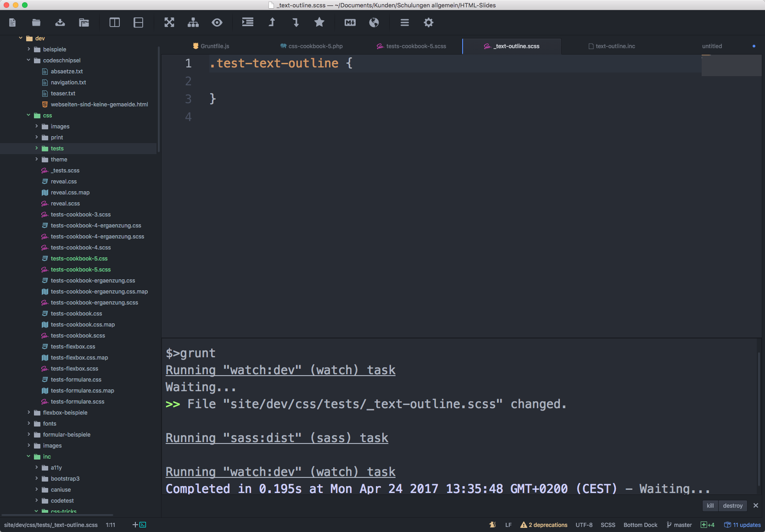Switch to the Gruntfile.js tab
The width and height of the screenshot is (765, 532).
pos(214,46)
